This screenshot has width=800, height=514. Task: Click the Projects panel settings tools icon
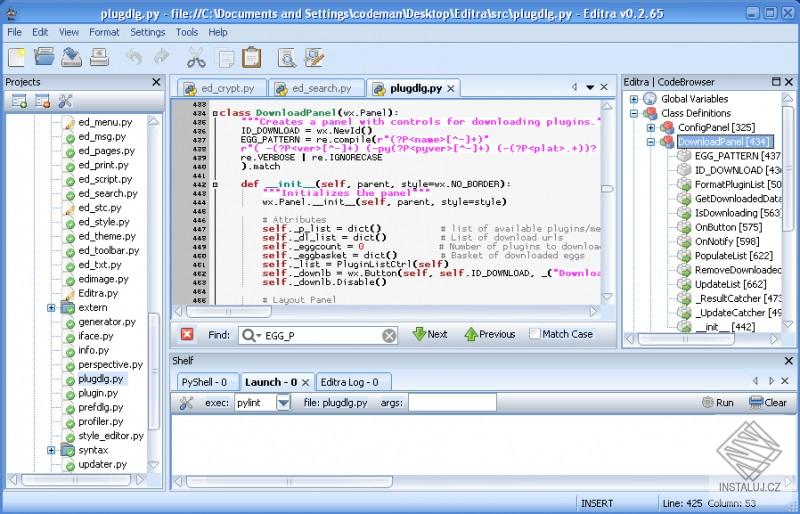65,101
